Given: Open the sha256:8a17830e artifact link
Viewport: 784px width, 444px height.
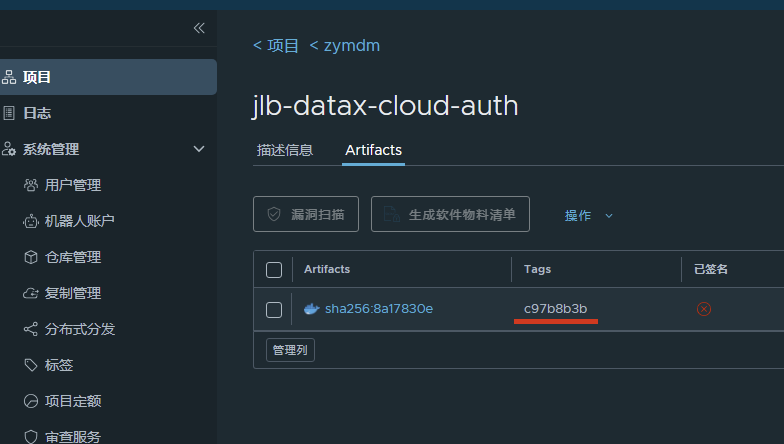Looking at the screenshot, I should (378, 309).
